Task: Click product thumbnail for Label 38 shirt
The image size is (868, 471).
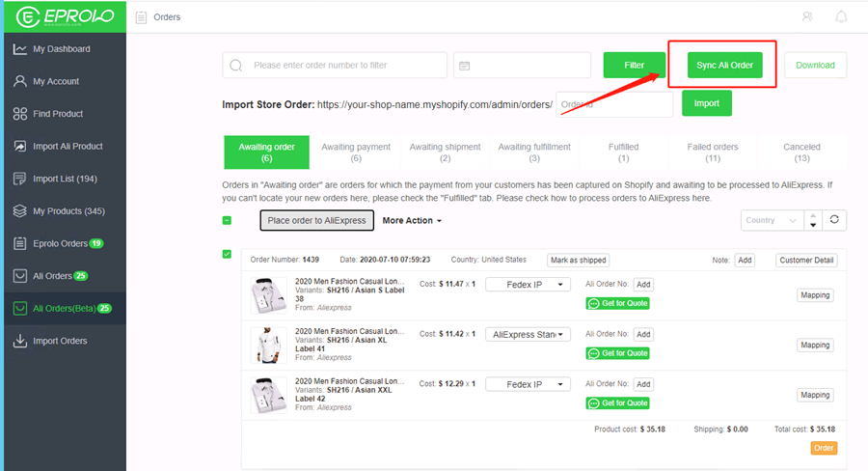Action: coord(268,295)
